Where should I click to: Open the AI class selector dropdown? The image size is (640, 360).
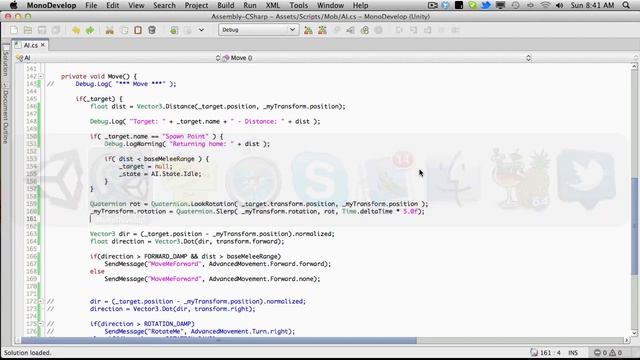(118, 58)
